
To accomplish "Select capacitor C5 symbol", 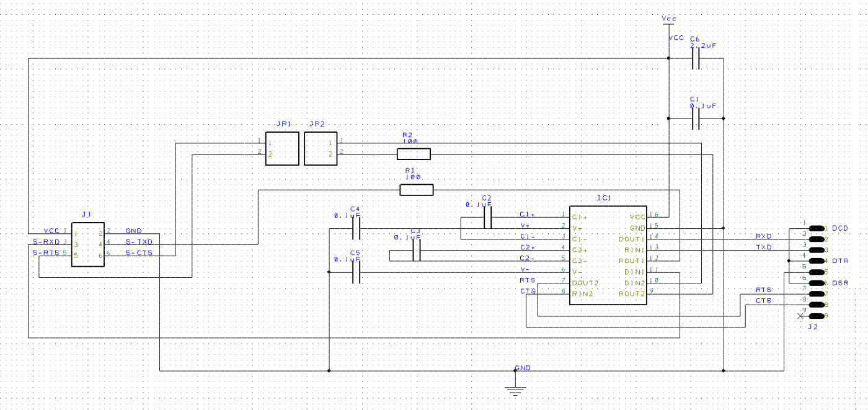I will [356, 272].
